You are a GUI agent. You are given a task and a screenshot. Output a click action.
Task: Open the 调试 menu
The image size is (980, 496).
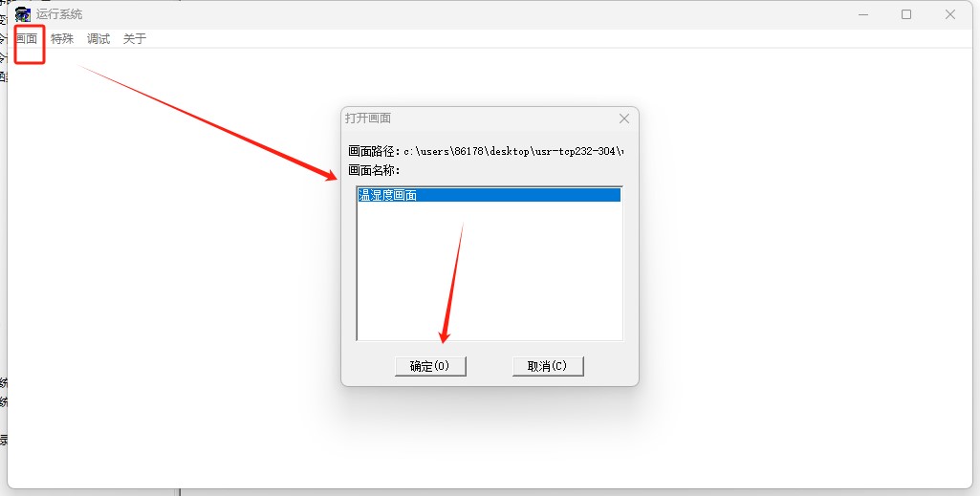click(98, 39)
